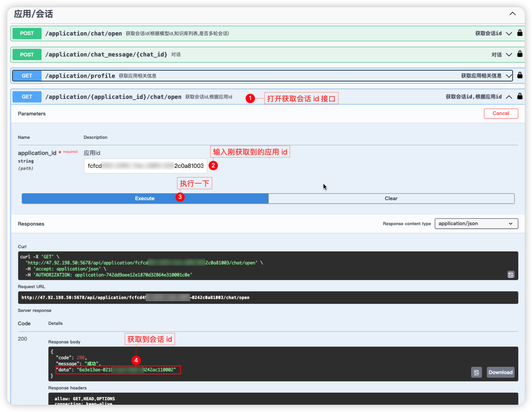Click the lock icon beside GET /application/profile
532x412 pixels.
coord(519,75)
